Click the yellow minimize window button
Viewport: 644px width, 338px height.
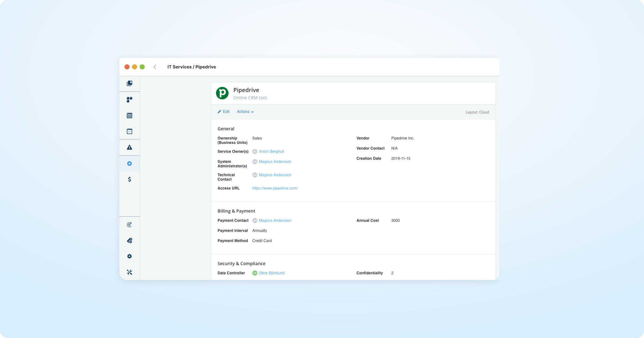click(135, 67)
